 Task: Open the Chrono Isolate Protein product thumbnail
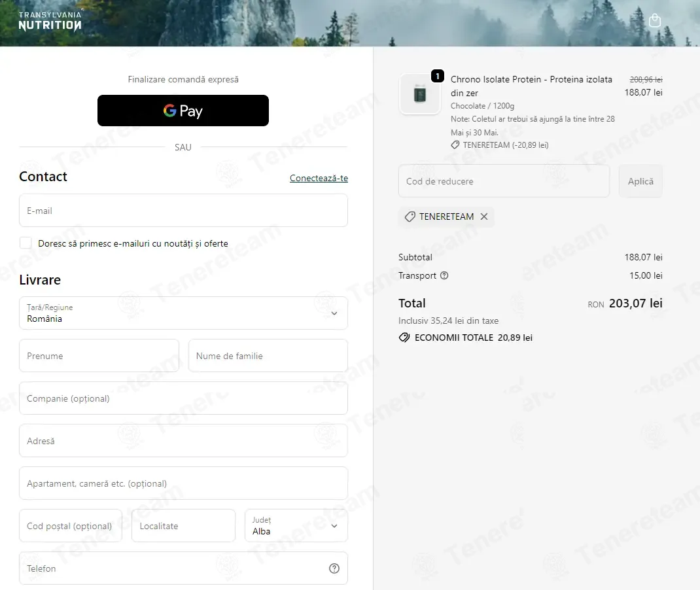pyautogui.click(x=420, y=94)
